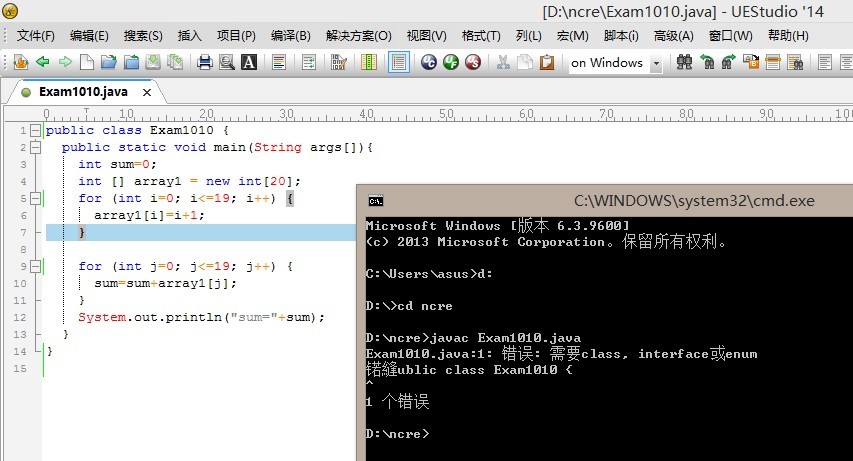Toggle the highlighted list view icon
Image resolution: width=853 pixels, height=461 pixels.
pyautogui.click(x=399, y=62)
